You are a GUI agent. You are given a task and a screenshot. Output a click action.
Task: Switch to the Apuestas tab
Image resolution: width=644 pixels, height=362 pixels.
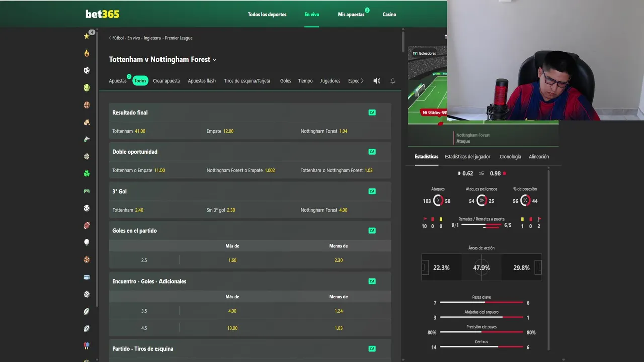pos(118,81)
